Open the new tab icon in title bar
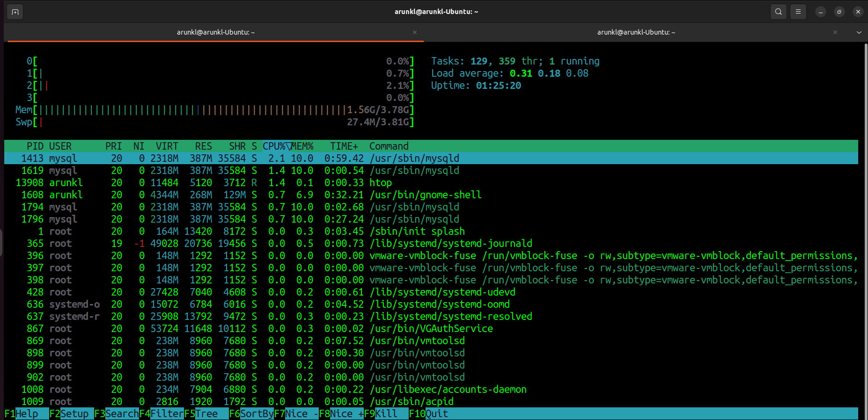This screenshot has height=420, width=868. (15, 12)
